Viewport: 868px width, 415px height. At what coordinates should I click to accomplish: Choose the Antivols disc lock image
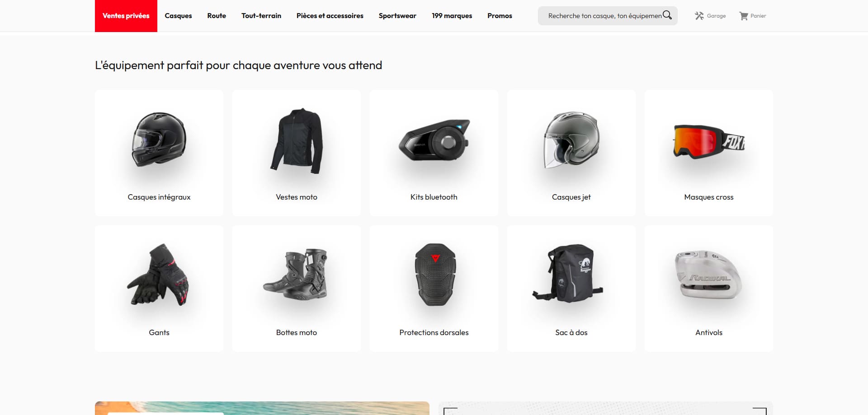[x=708, y=274]
